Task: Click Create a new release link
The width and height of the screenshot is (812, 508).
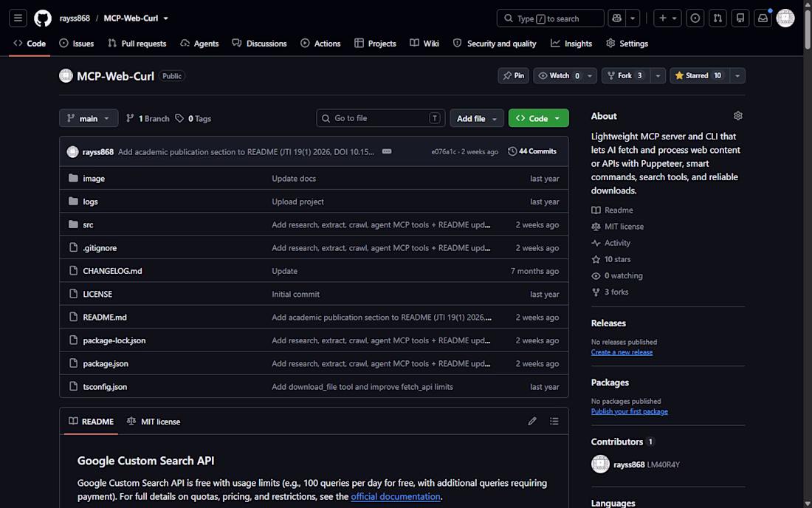Action: coord(622,352)
